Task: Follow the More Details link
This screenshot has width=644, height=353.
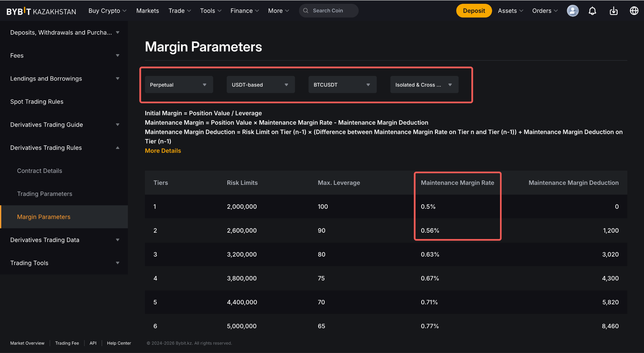Action: tap(163, 151)
